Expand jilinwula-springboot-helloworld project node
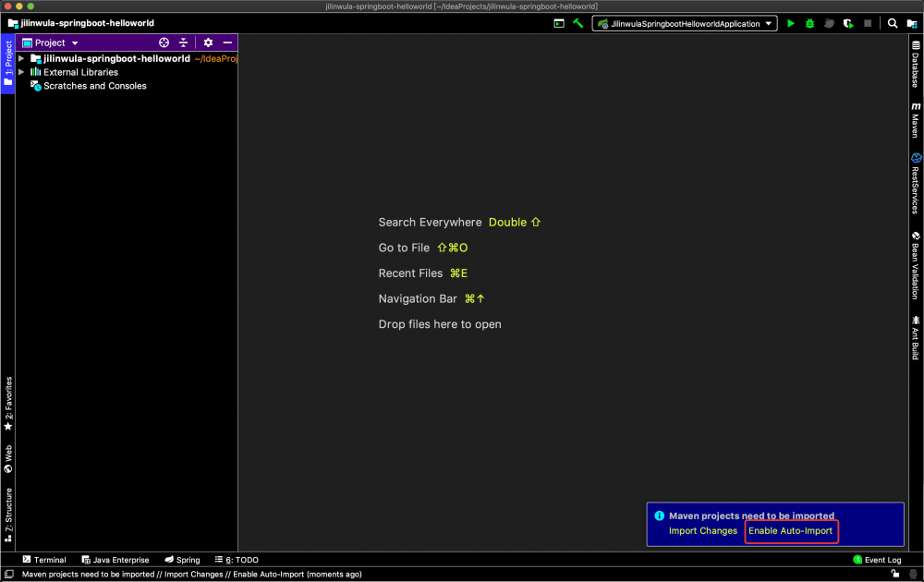924x582 pixels. click(21, 58)
